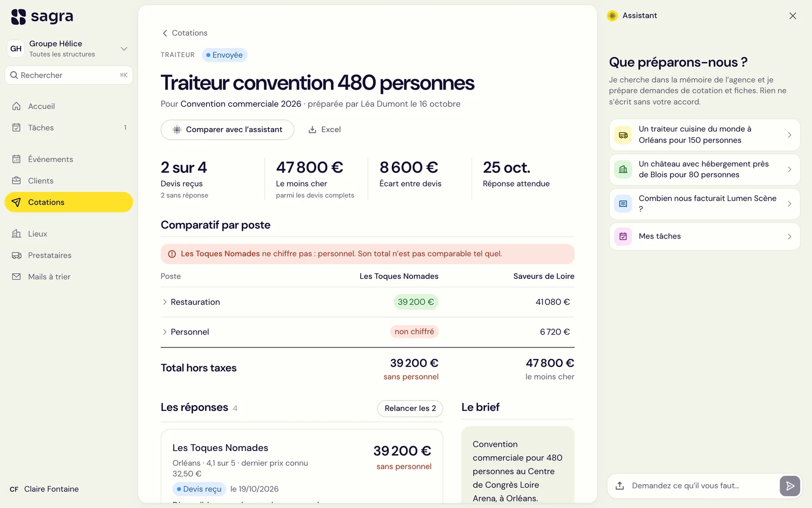
Task: Click the 'Envoyée' status badge
Action: (224, 55)
